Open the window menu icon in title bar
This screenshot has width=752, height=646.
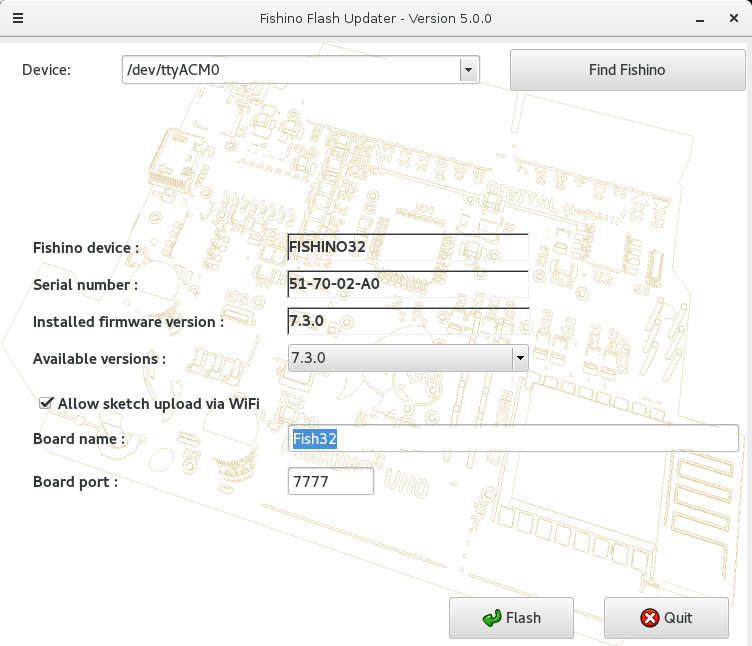click(x=17, y=18)
